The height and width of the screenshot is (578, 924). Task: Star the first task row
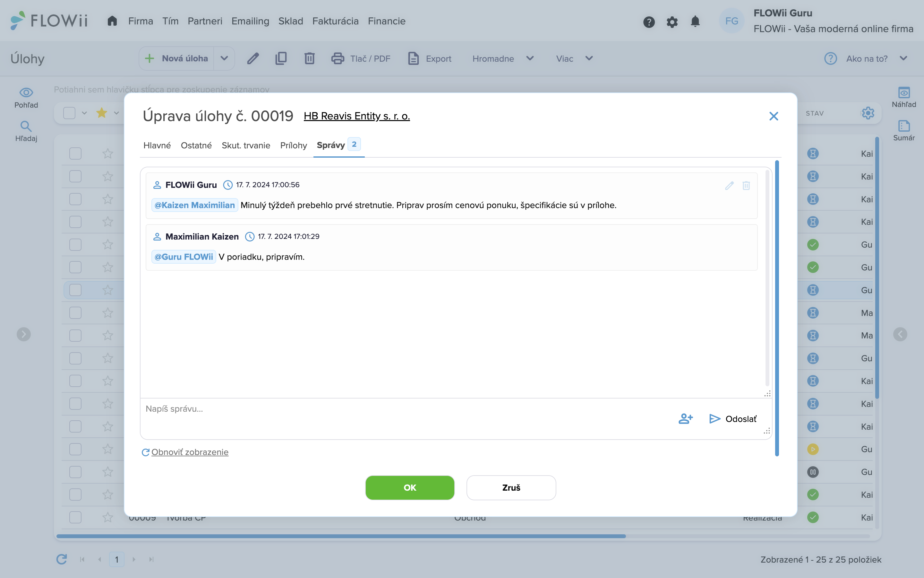pos(108,154)
